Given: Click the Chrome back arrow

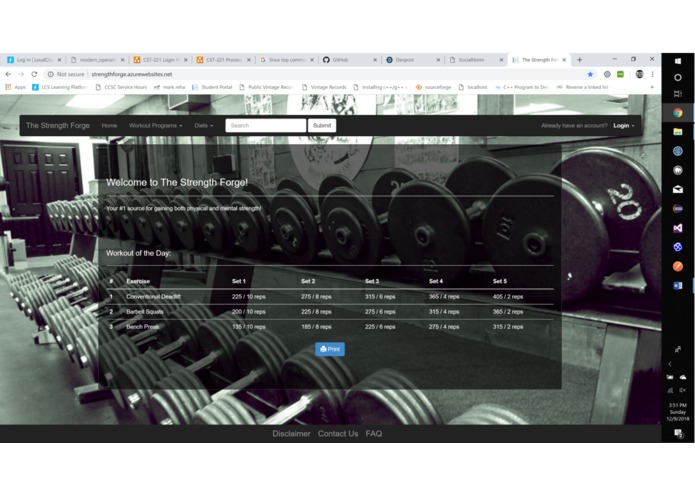Looking at the screenshot, I should [8, 74].
